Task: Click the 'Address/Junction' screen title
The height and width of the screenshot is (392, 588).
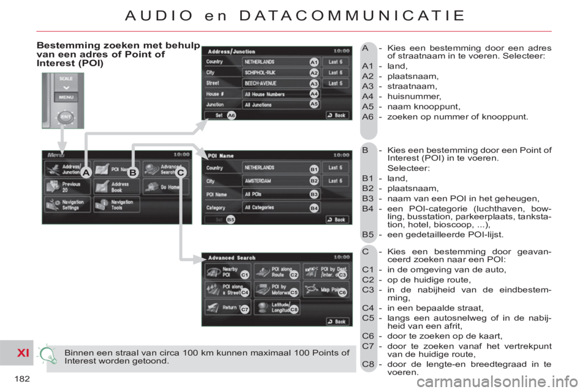Action: pyautogui.click(x=232, y=51)
